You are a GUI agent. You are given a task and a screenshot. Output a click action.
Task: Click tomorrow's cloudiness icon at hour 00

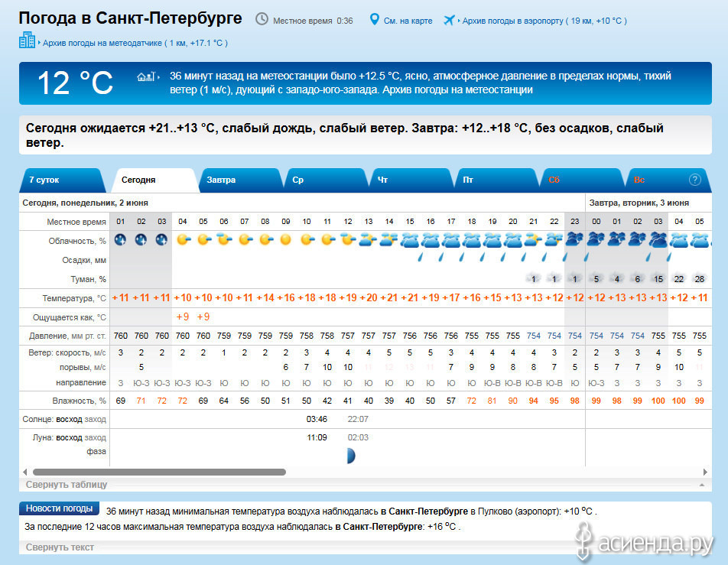(596, 239)
